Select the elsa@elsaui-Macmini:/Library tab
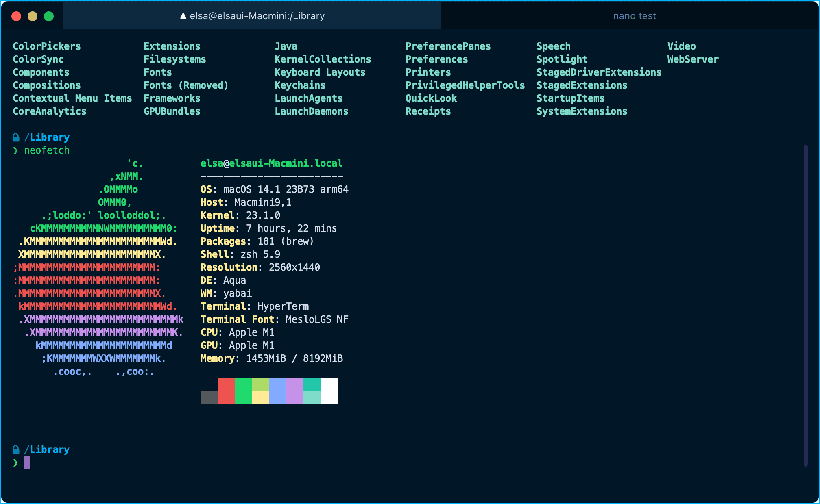Image resolution: width=820 pixels, height=504 pixels. coord(252,16)
